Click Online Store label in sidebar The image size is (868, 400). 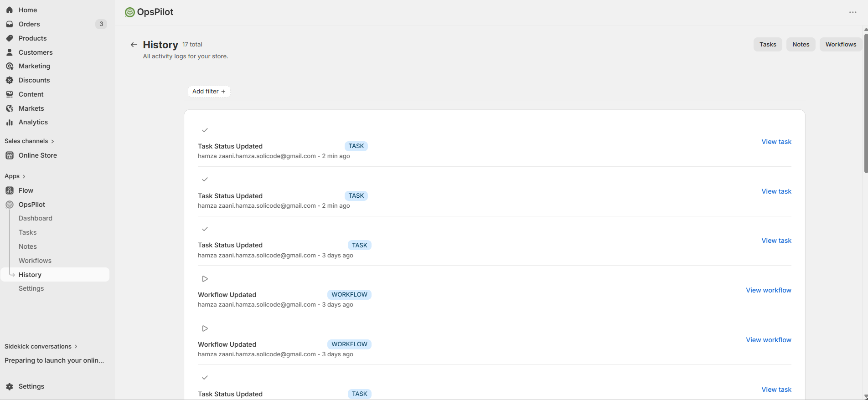tap(38, 155)
